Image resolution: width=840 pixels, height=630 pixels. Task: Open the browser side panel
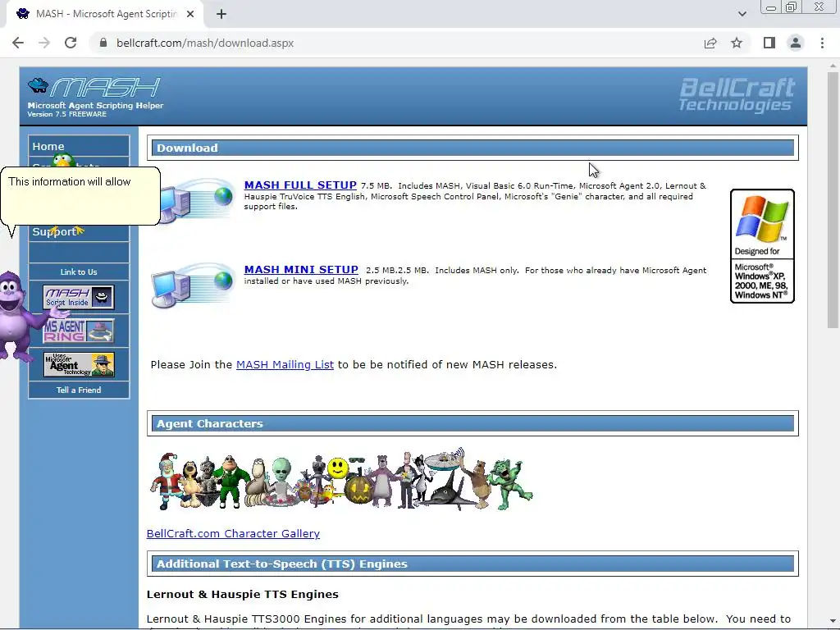point(769,43)
